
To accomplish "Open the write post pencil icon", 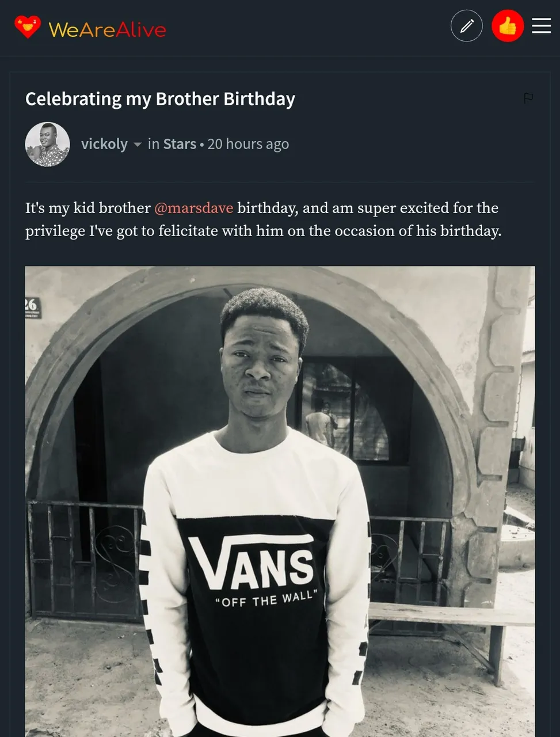I will pyautogui.click(x=466, y=26).
